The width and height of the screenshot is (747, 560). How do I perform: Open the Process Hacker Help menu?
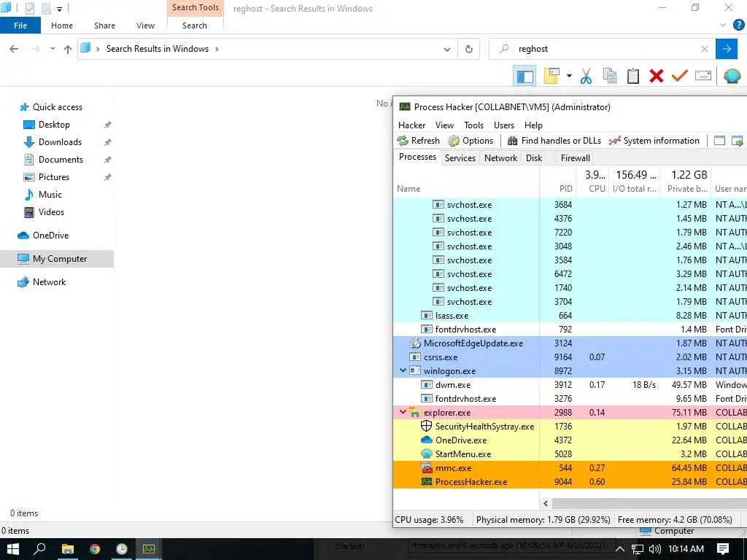[x=533, y=125]
